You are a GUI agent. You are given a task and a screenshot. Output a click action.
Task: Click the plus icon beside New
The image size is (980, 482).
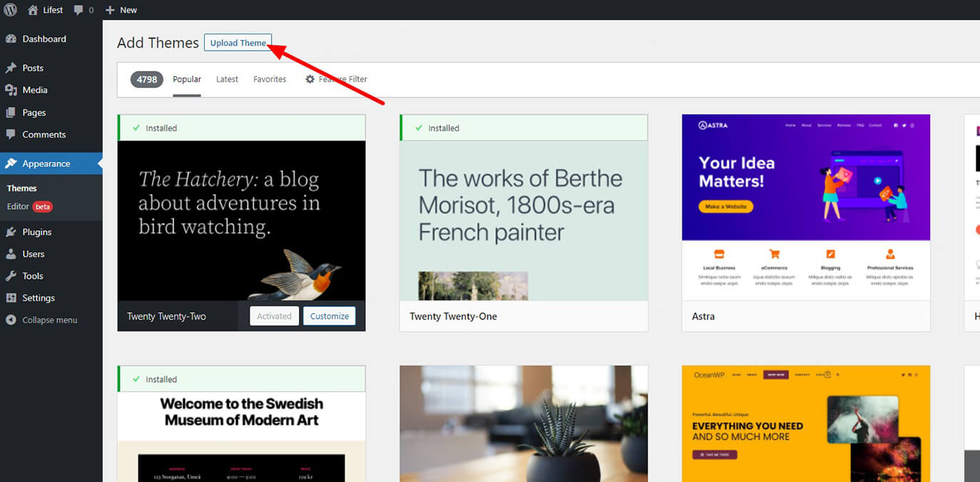coord(110,10)
